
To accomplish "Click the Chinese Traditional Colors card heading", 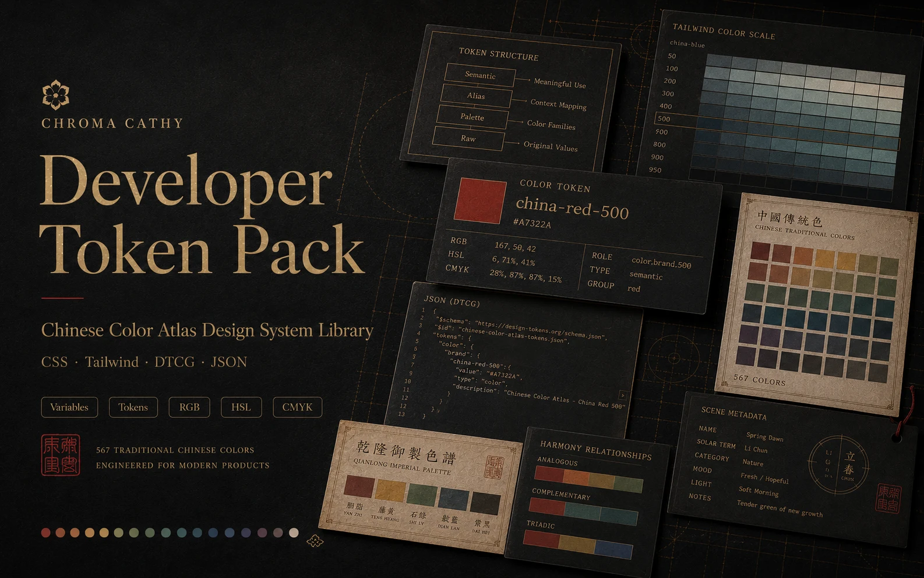I will (805, 231).
